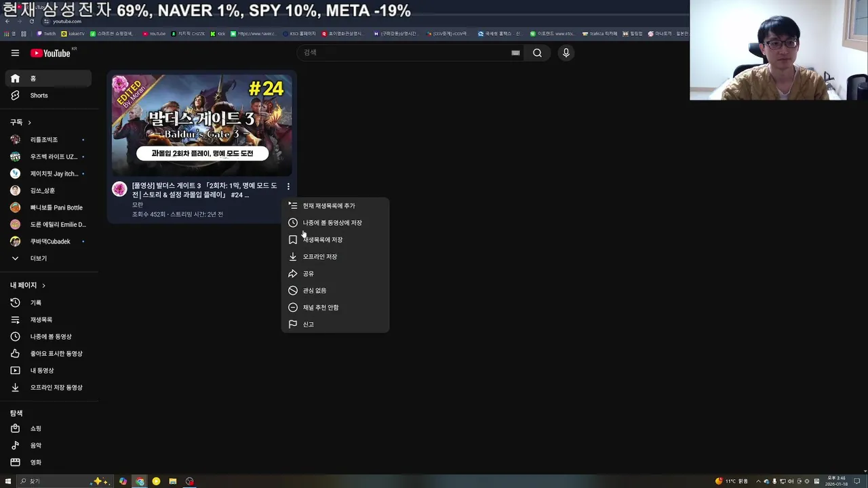Screen dimensions: 868x488
Task: Open File Explorer from the taskbar
Action: click(173, 481)
